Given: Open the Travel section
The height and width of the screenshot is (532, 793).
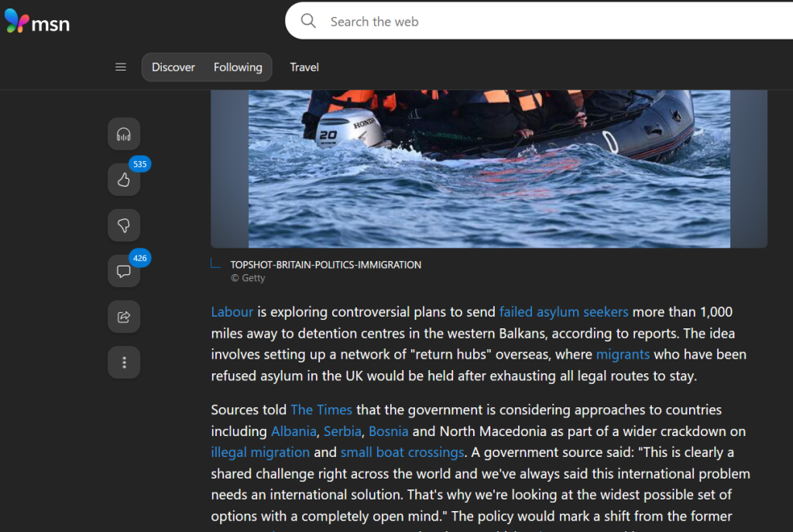Looking at the screenshot, I should (304, 67).
